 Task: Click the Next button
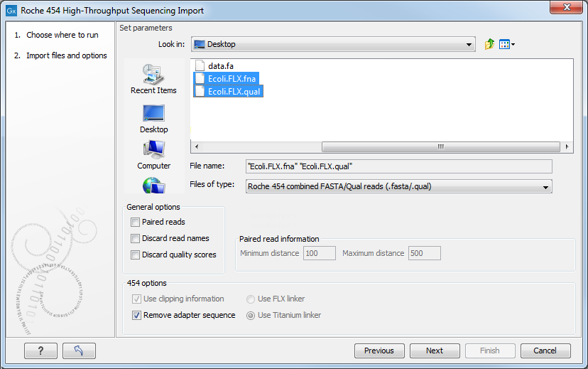[x=435, y=351]
